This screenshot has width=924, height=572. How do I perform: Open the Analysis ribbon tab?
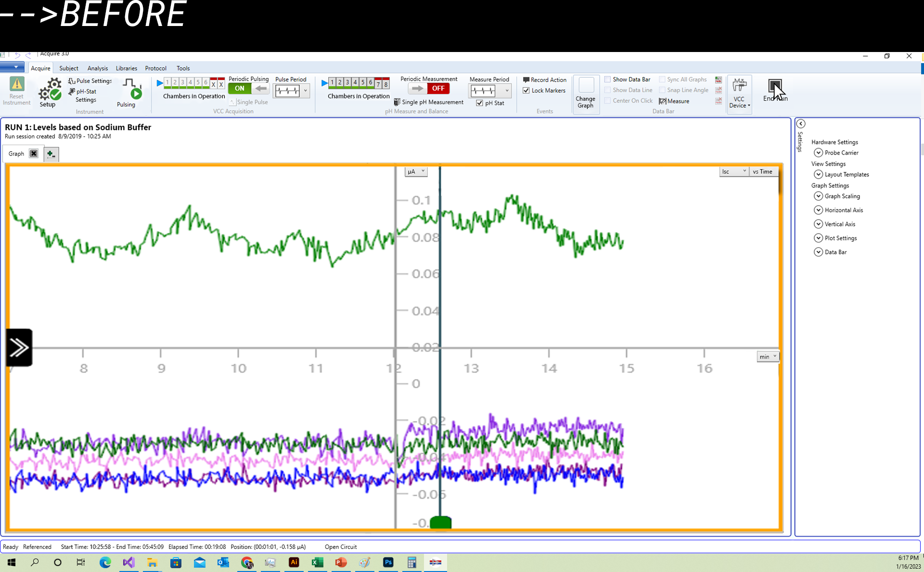(97, 68)
